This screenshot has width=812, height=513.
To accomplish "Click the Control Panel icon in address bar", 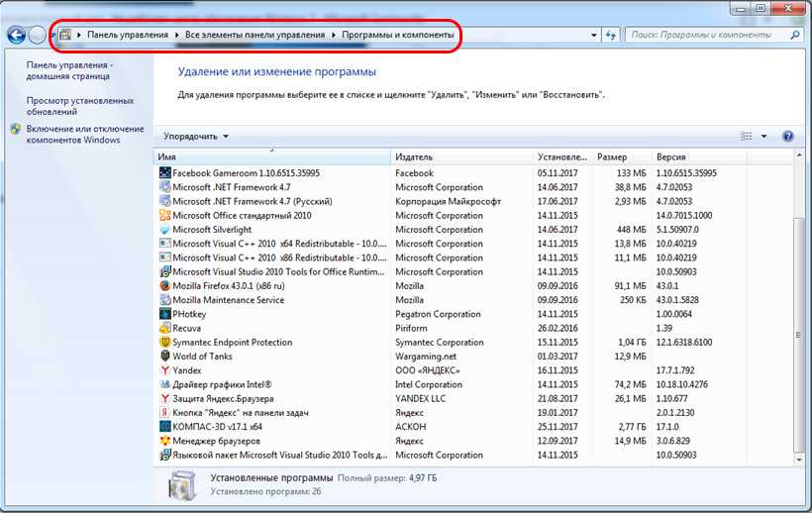I will tap(65, 35).
